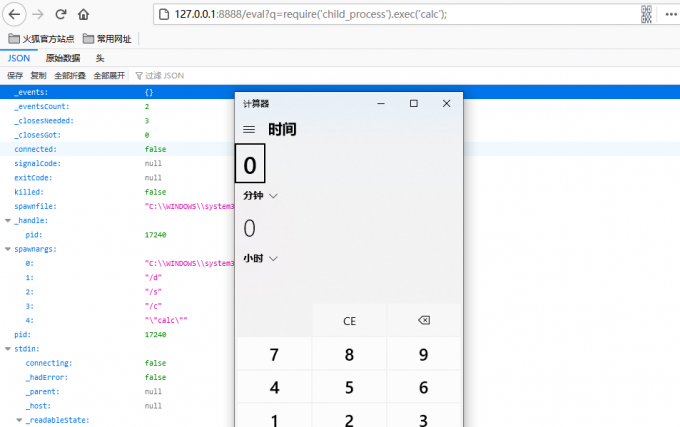
Task: Click calculator digit 3 key
Action: 424,416
